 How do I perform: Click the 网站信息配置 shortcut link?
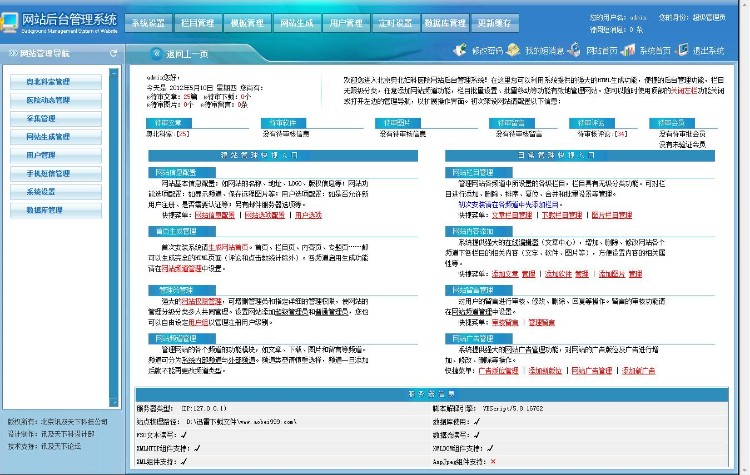point(215,215)
